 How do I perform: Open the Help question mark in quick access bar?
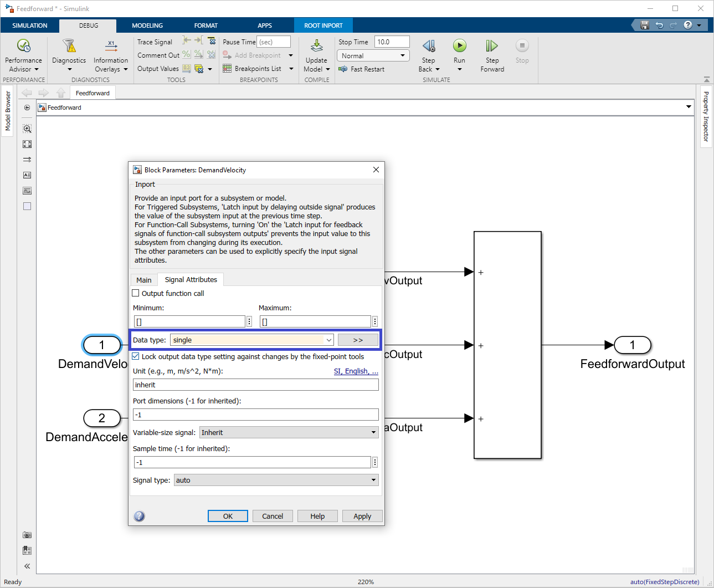coord(688,25)
